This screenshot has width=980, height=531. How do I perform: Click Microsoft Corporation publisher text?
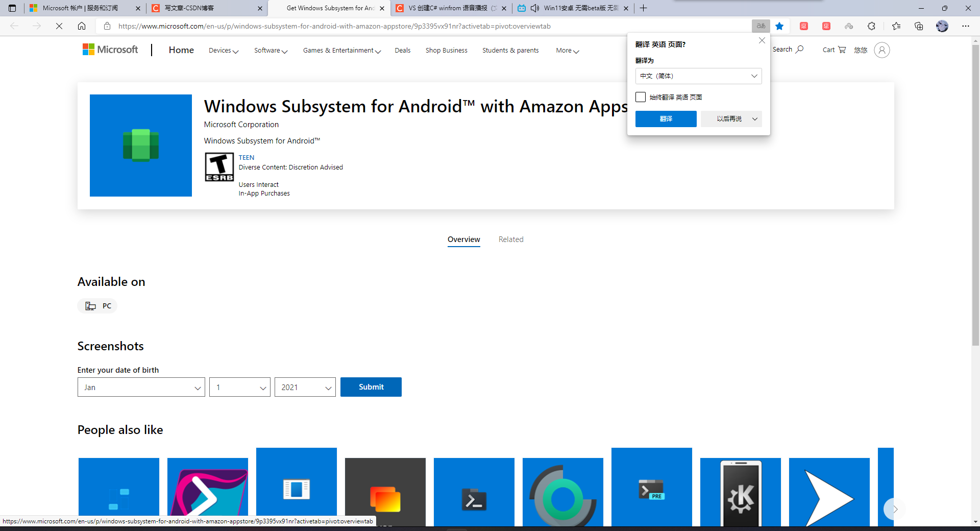(x=241, y=125)
